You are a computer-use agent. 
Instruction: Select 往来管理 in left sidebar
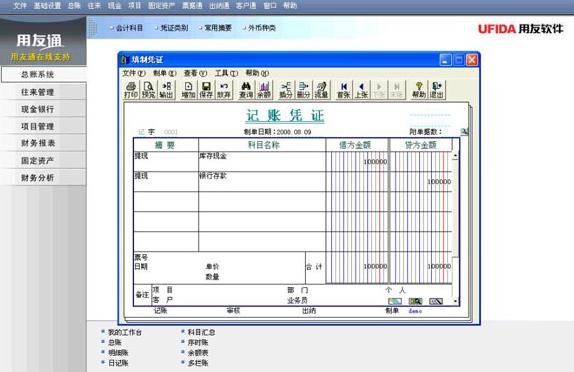(44, 92)
